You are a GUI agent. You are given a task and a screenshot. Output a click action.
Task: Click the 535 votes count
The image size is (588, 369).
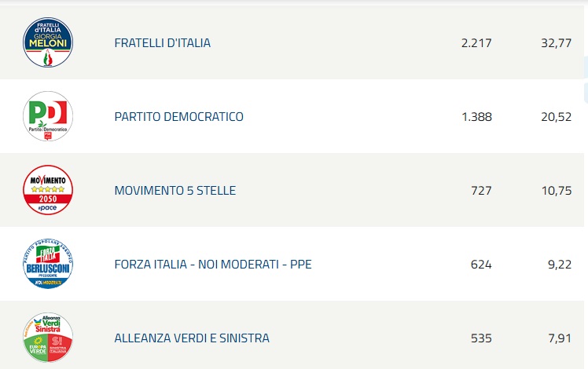click(480, 338)
